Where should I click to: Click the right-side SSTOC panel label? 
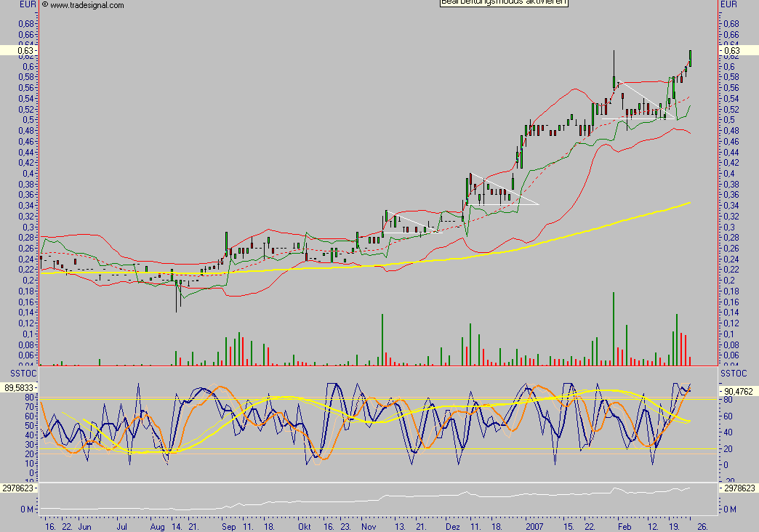734,372
